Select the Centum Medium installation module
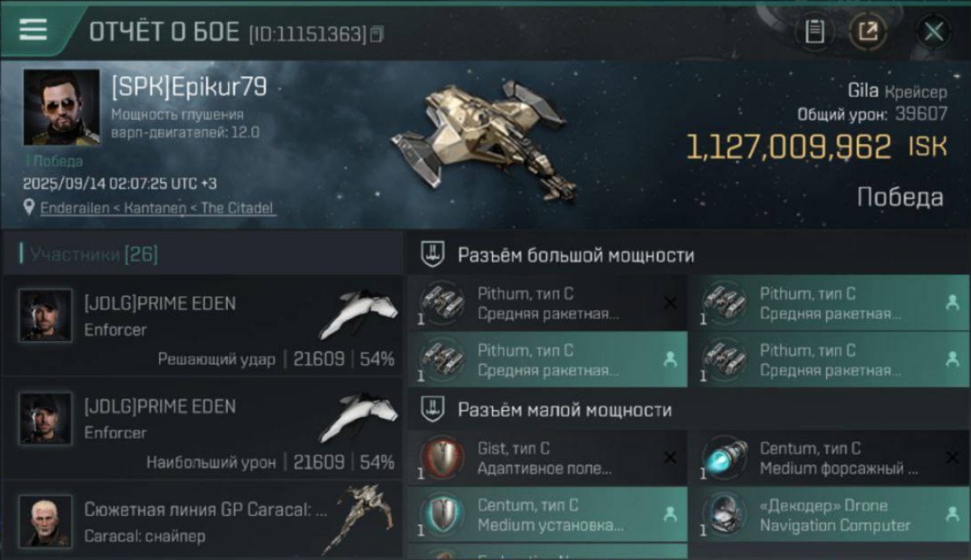 click(x=547, y=514)
